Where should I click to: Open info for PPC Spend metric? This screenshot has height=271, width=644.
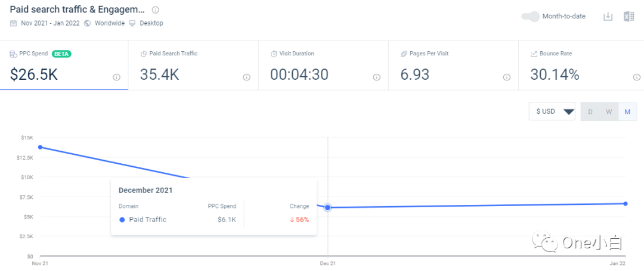(x=117, y=77)
